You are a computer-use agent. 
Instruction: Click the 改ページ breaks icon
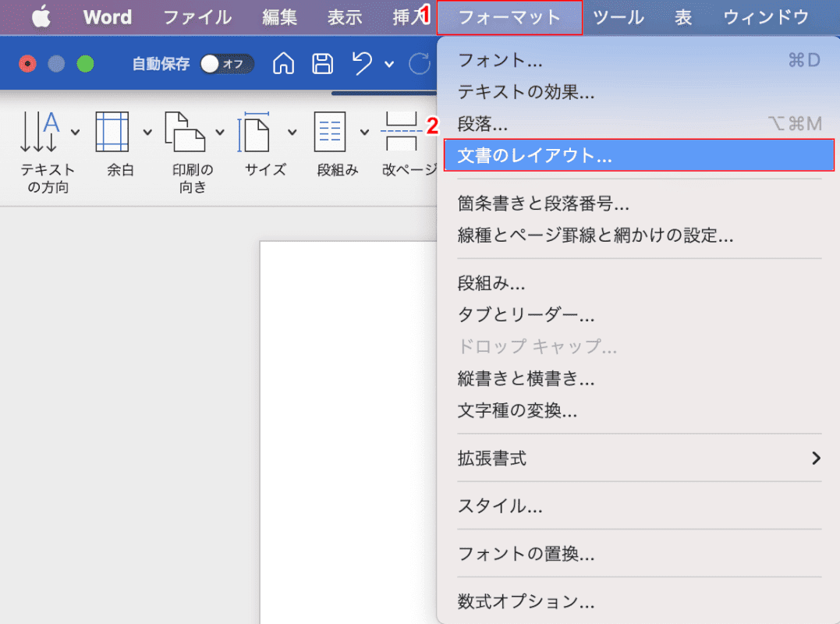coord(401,132)
